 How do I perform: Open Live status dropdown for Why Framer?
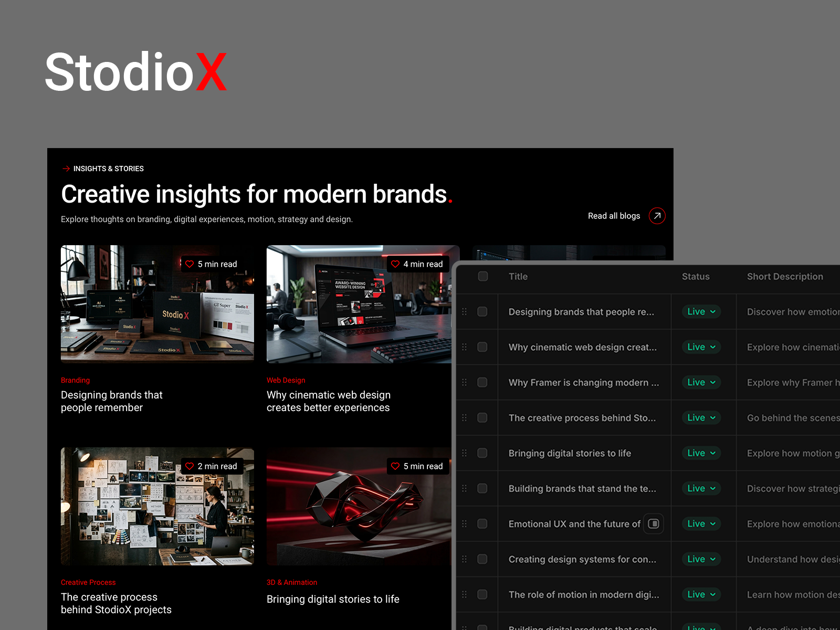(701, 382)
